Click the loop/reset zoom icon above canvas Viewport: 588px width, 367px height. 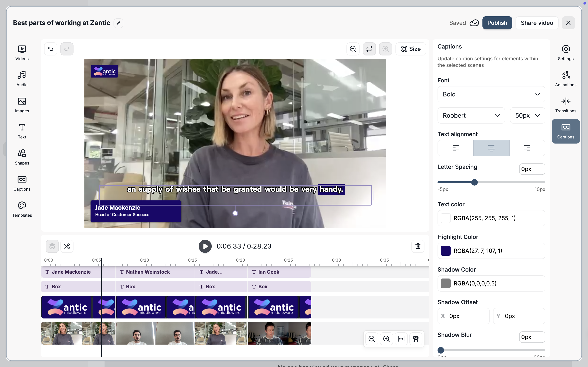click(369, 49)
